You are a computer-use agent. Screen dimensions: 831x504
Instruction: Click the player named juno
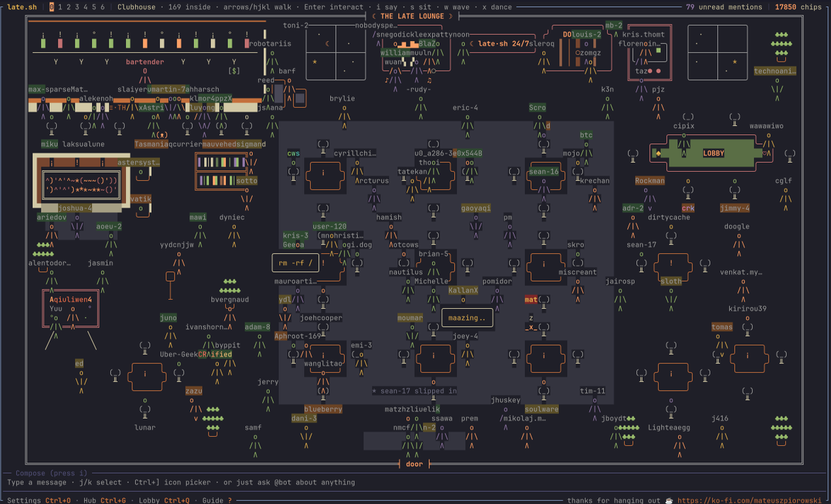(x=168, y=318)
